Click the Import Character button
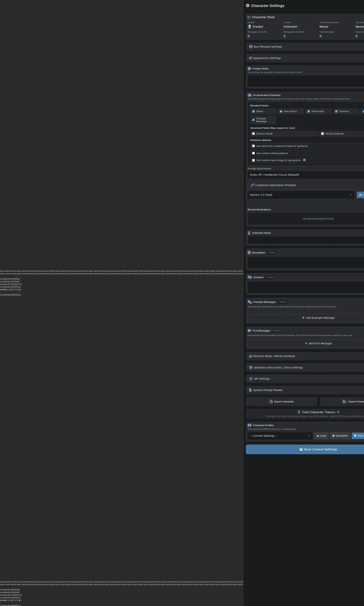The width and height of the screenshot is (364, 606). (281, 401)
